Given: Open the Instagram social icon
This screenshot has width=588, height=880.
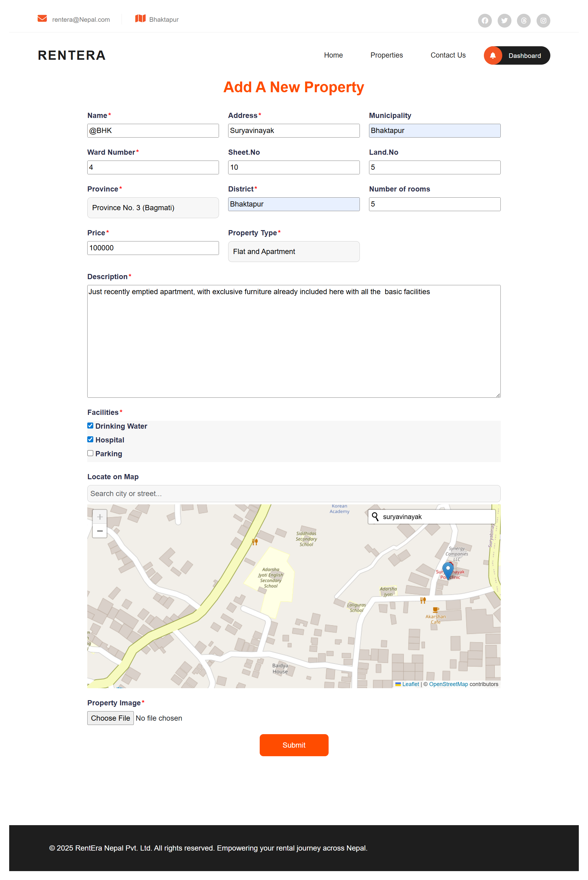Looking at the screenshot, I should 543,21.
